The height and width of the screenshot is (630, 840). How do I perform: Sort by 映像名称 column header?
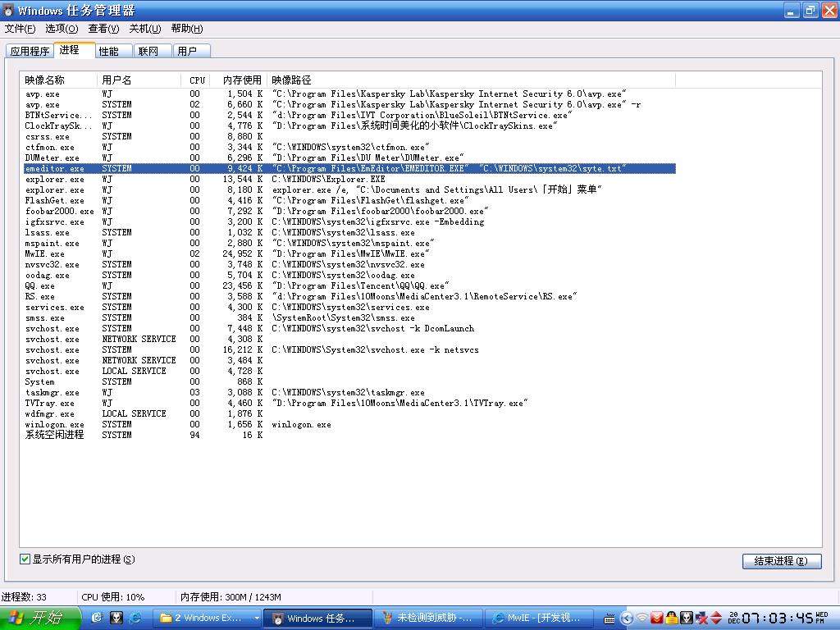59,80
